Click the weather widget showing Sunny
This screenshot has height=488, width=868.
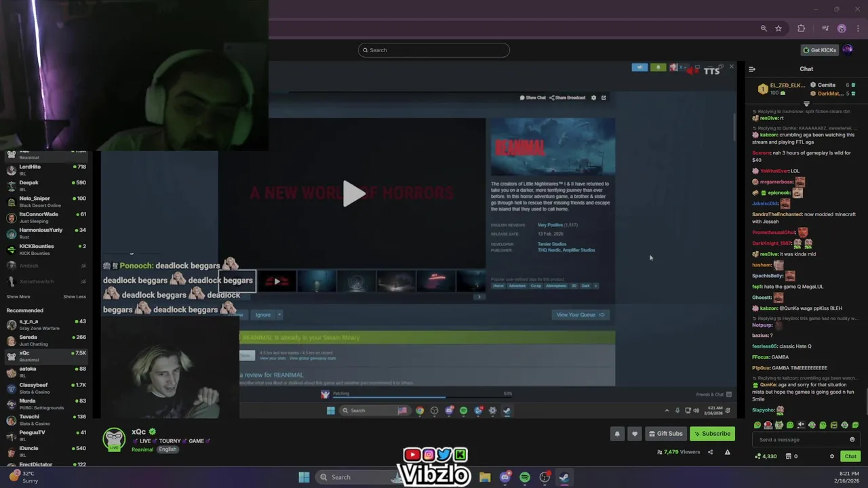23,477
